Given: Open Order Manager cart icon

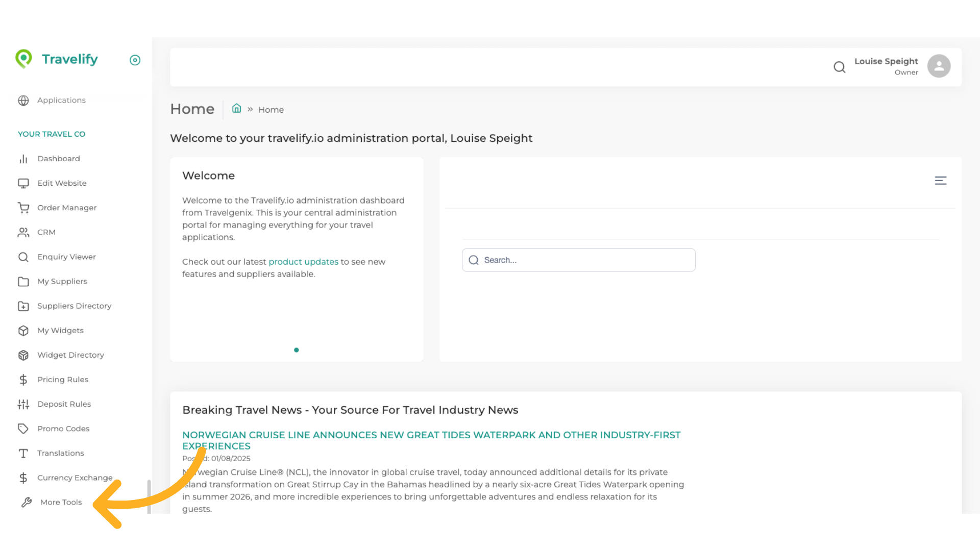Looking at the screenshot, I should pos(23,208).
